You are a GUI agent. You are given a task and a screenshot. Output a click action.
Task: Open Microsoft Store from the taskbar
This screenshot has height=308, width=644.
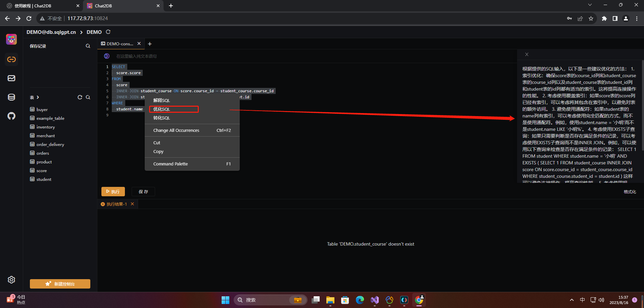coord(345,300)
